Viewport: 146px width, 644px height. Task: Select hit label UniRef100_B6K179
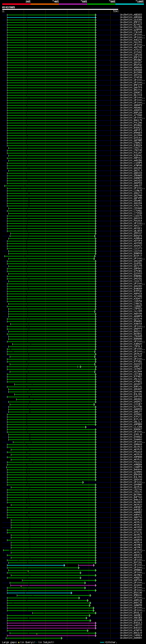coord(131,120)
